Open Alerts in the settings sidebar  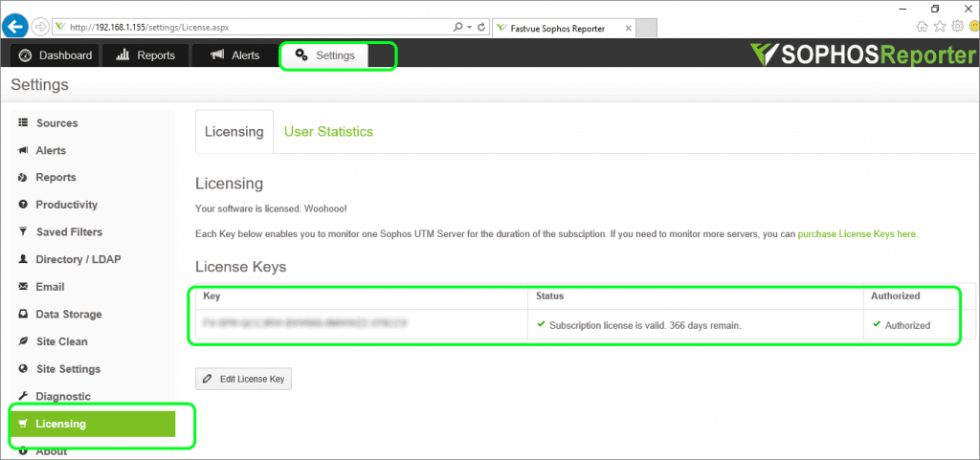click(93, 150)
